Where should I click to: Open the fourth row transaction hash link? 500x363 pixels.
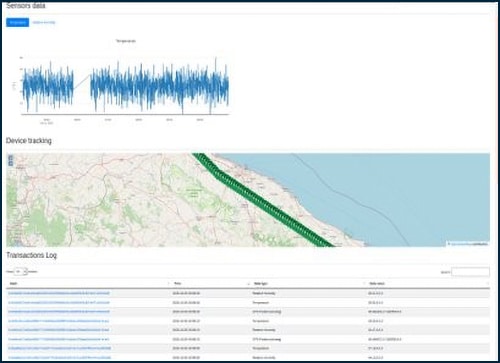tap(59, 321)
